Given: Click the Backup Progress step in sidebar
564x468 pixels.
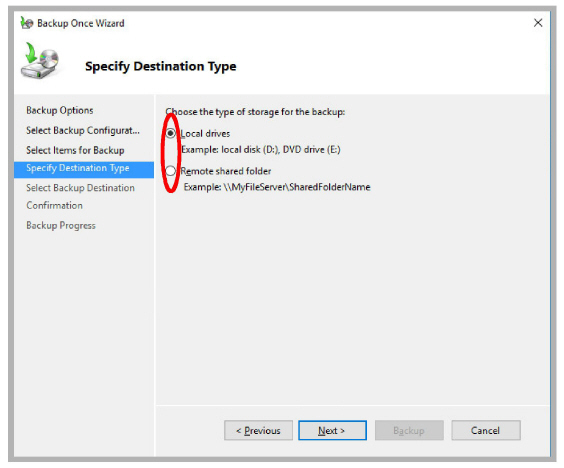Looking at the screenshot, I should [x=61, y=226].
